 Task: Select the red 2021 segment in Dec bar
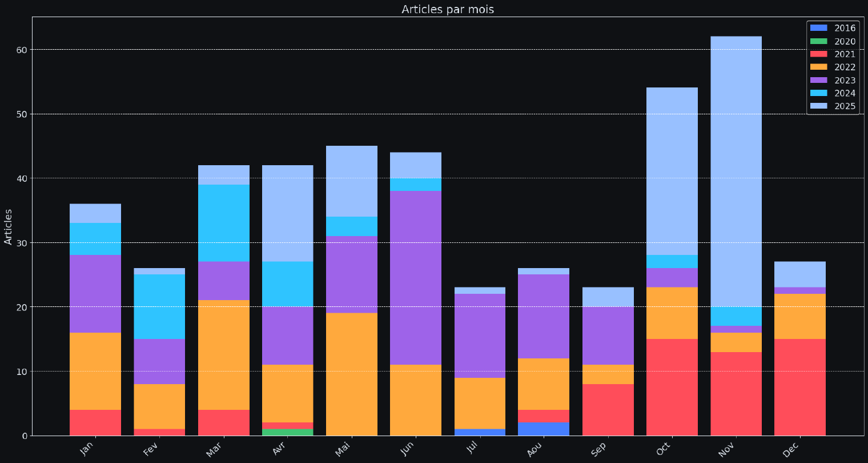point(799,387)
